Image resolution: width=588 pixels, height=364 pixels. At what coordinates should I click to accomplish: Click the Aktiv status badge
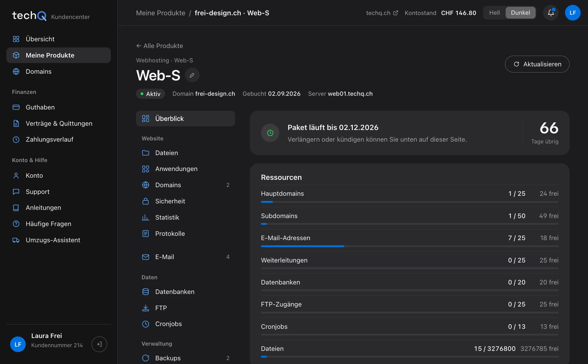coord(150,94)
